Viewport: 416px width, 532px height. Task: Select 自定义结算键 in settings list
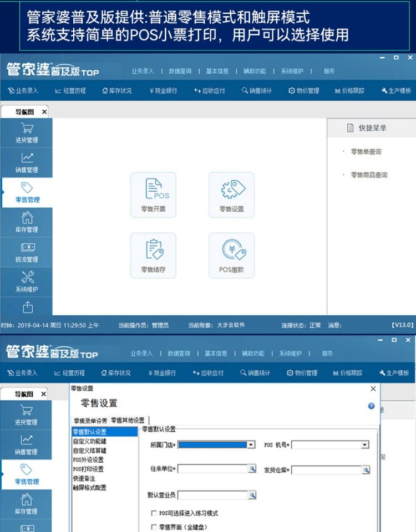click(90, 451)
